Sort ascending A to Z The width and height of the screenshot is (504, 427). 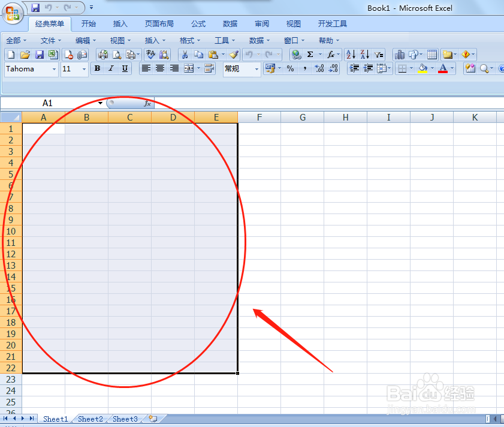tap(351, 55)
